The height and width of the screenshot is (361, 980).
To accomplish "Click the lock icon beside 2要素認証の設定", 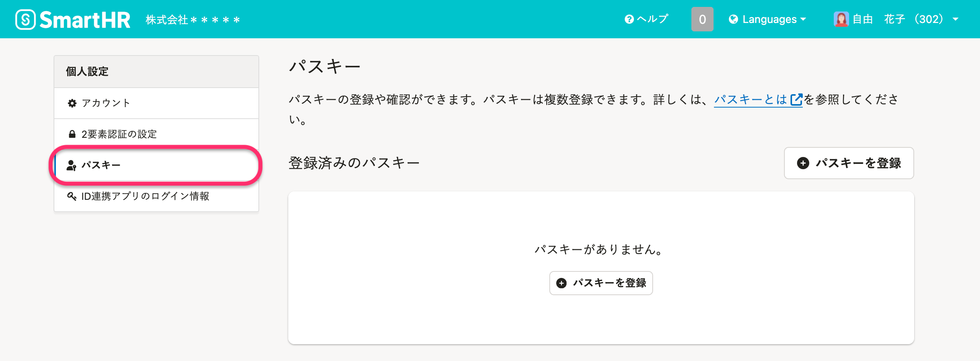I will [72, 134].
